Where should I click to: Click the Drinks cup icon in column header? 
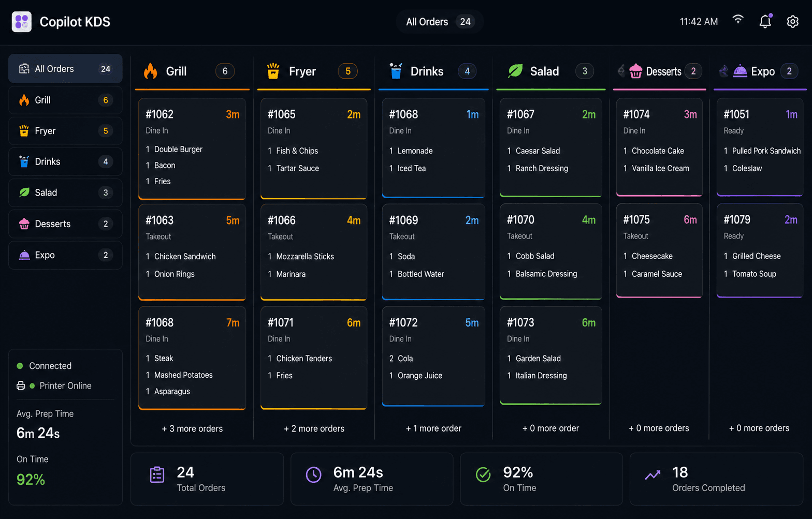click(x=396, y=71)
